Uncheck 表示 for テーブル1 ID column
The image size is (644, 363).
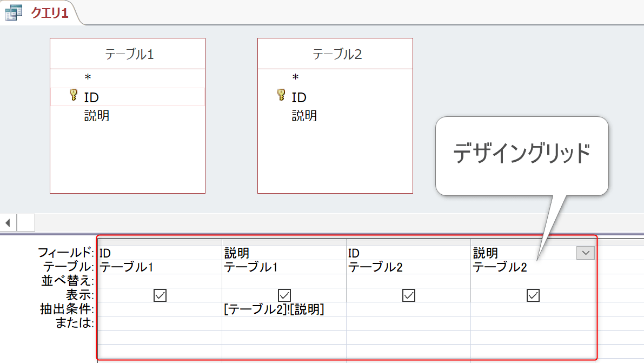pos(160,295)
